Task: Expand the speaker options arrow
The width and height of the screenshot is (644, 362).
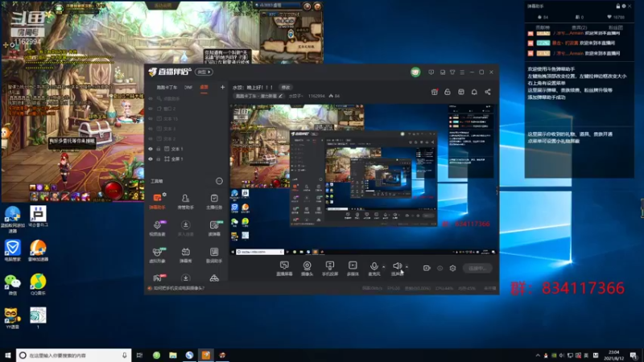Action: point(407,267)
